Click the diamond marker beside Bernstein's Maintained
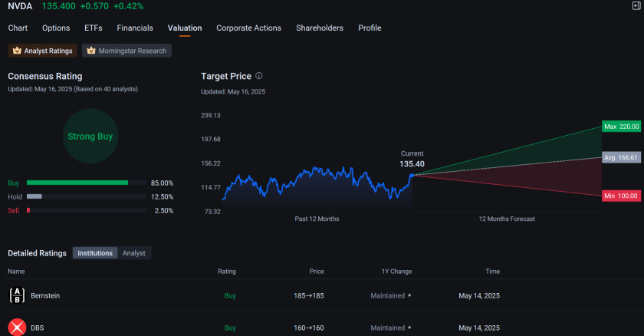The height and width of the screenshot is (336, 644). (x=409, y=295)
